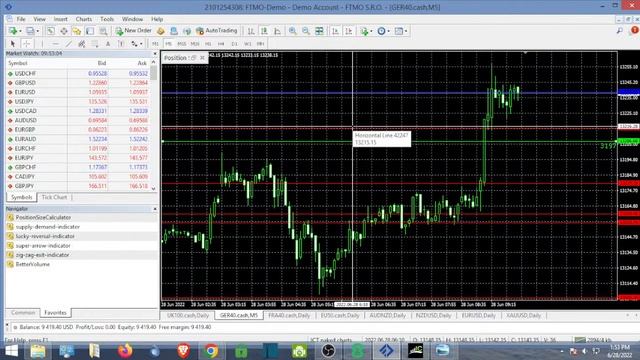The width and height of the screenshot is (640, 360).
Task: Toggle the Market Watch toolbar icon
Action: tap(51, 31)
